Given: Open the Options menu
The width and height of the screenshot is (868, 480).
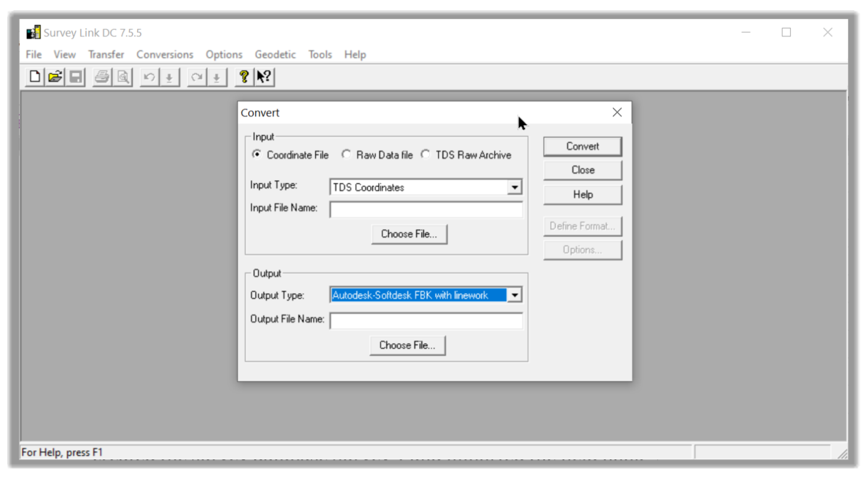Looking at the screenshot, I should click(224, 54).
